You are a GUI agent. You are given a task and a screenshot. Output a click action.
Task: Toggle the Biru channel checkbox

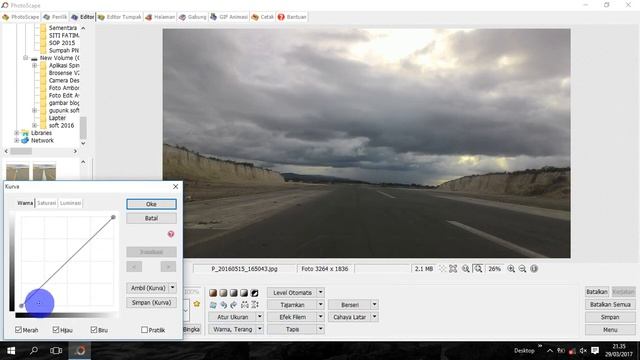click(94, 329)
